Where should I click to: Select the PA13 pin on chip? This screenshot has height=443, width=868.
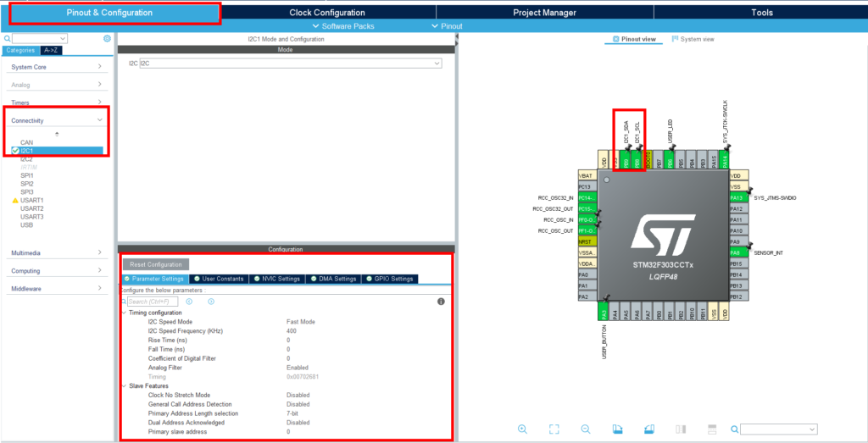pyautogui.click(x=739, y=197)
